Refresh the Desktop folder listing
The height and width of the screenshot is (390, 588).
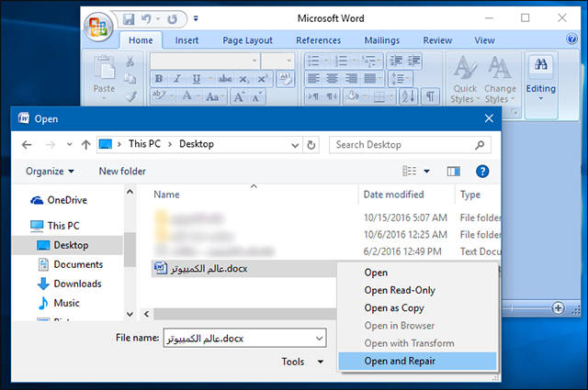click(x=311, y=145)
